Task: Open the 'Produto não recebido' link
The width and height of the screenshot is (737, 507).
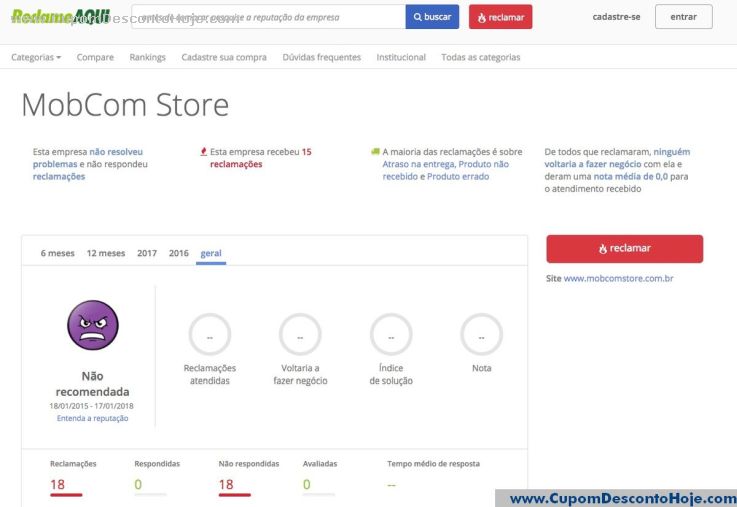Action: tap(446, 170)
